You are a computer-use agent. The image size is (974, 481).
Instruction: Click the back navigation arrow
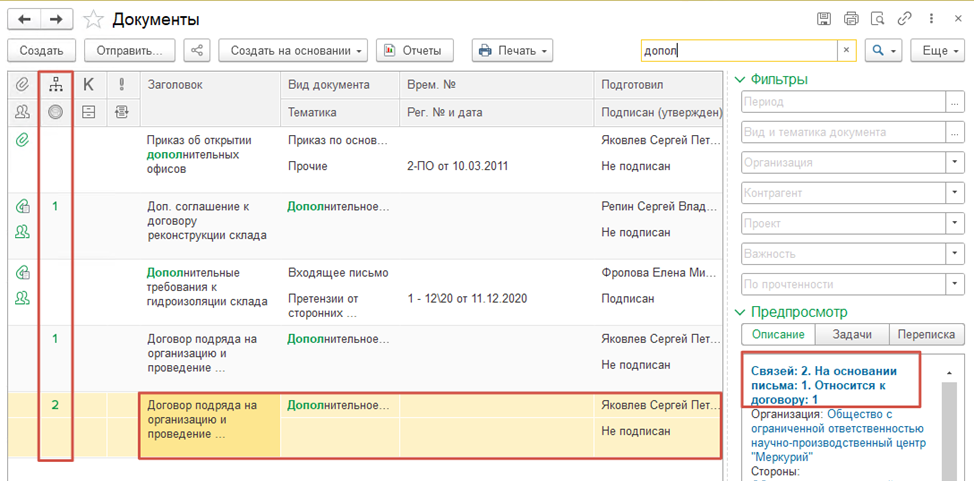click(25, 20)
